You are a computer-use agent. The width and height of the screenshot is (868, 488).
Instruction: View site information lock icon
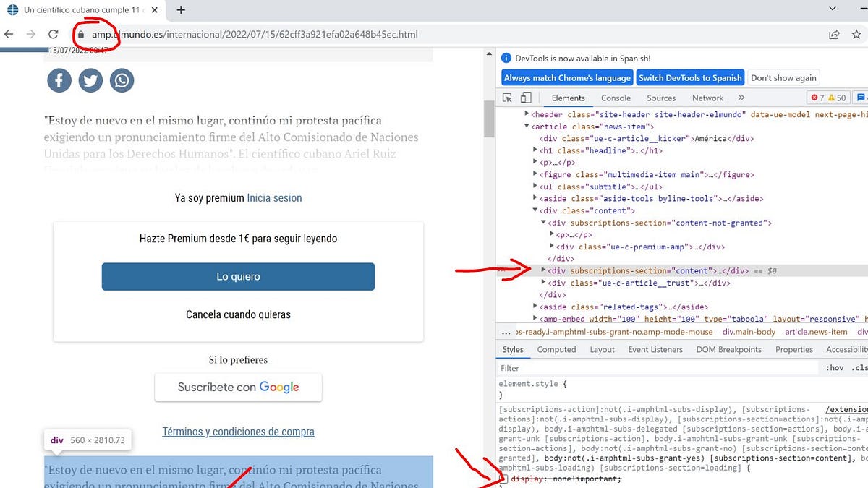tap(80, 34)
